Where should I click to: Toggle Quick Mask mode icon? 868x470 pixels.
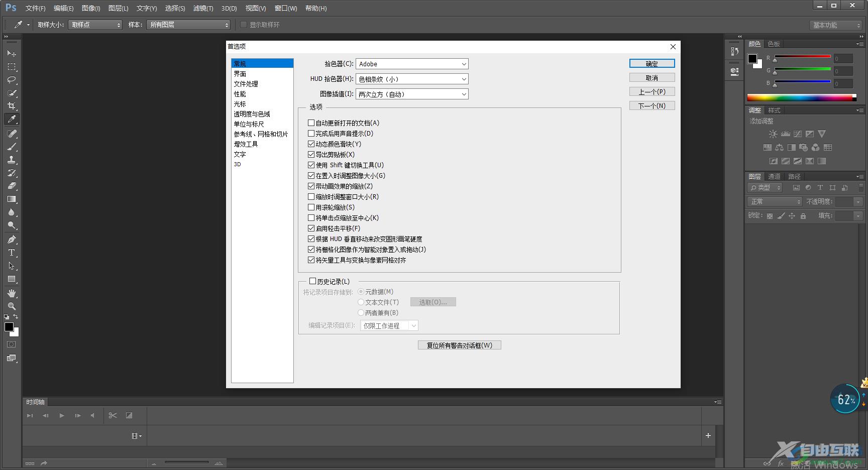(12, 344)
